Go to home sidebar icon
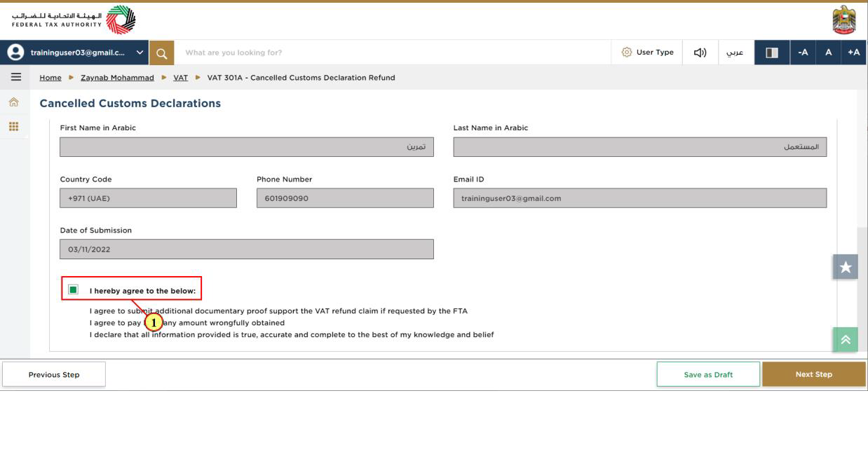Viewport: 868px width, 454px height. [14, 102]
